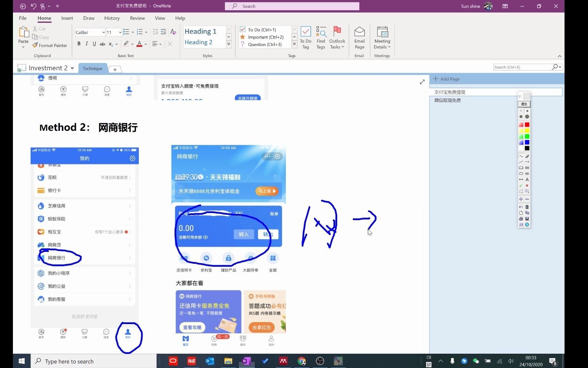Open OneNote from the taskbar
Screen dimensions: 588x368
[x=246, y=361]
